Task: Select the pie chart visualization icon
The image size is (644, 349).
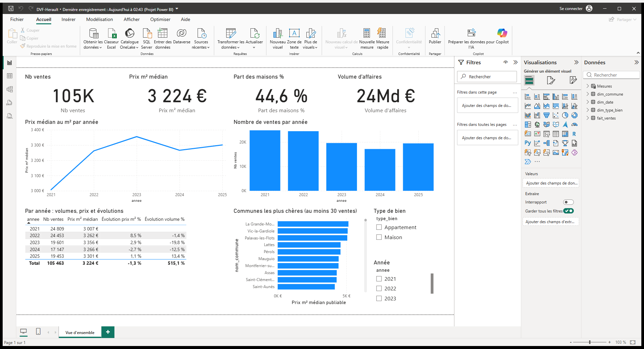Action: [565, 115]
